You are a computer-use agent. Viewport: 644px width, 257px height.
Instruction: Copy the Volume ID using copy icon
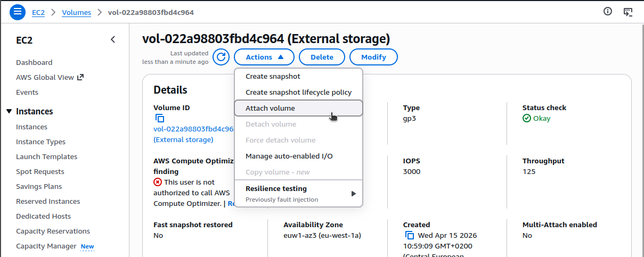(x=160, y=119)
